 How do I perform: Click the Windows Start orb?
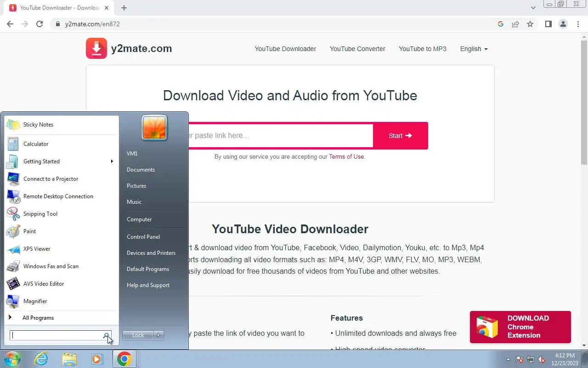(12, 359)
